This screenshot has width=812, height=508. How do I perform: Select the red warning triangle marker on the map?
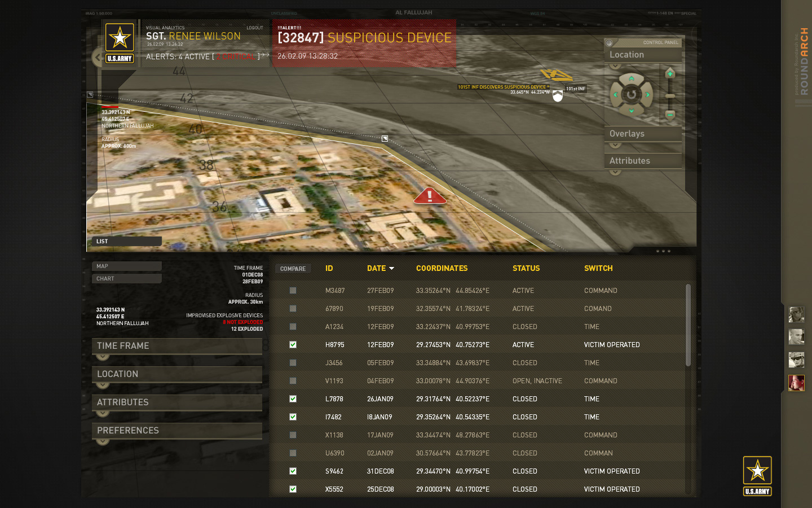tap(430, 196)
